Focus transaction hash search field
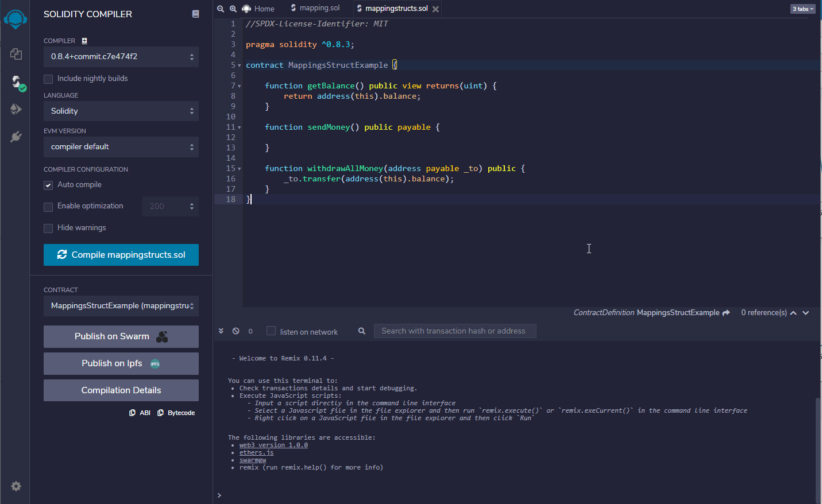 pyautogui.click(x=455, y=331)
